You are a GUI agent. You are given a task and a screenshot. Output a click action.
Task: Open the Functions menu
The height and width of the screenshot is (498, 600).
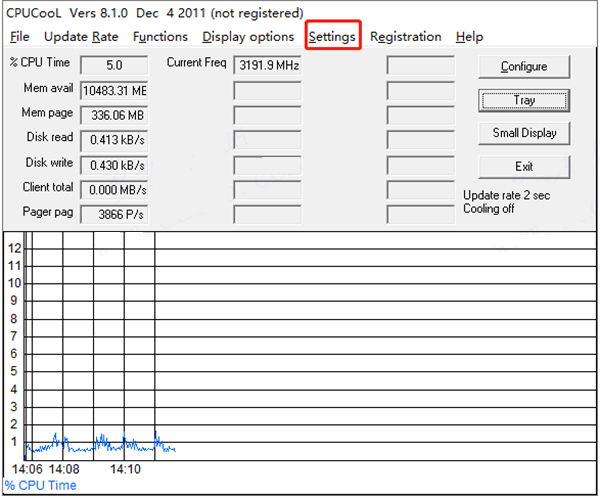[160, 37]
